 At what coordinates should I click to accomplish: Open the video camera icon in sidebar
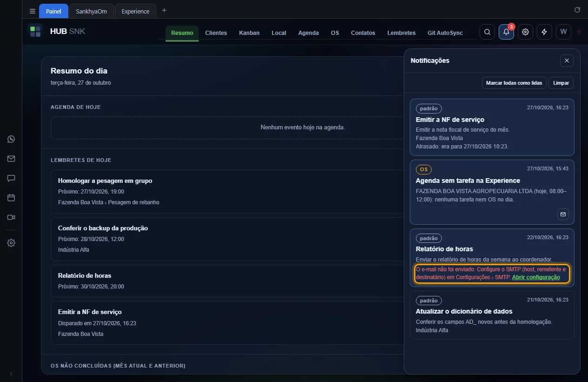pyautogui.click(x=11, y=217)
